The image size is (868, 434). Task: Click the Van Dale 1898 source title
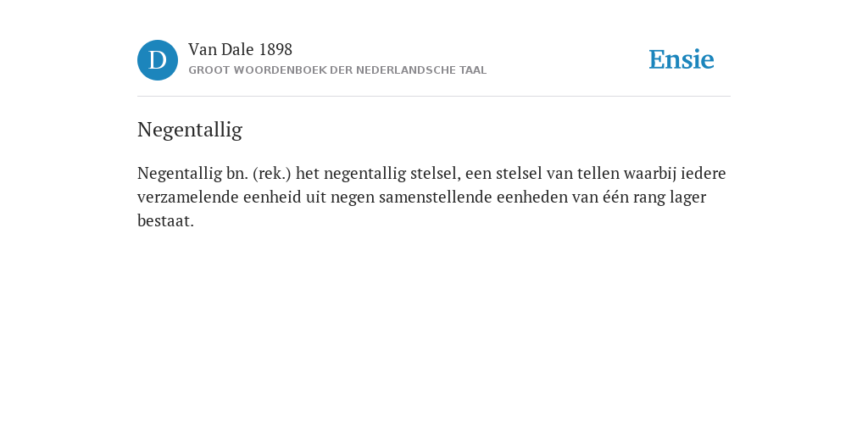[240, 49]
